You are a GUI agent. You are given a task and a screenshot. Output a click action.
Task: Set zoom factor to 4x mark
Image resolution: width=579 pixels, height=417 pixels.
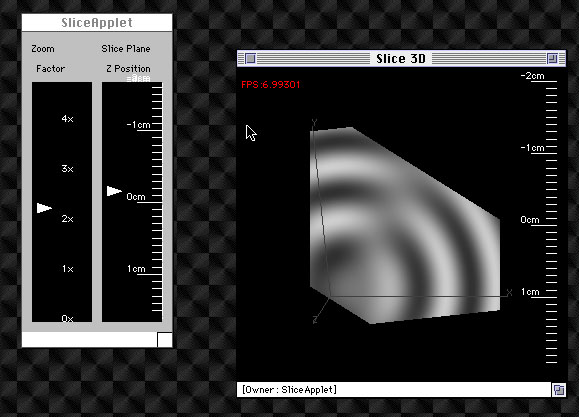point(68,119)
